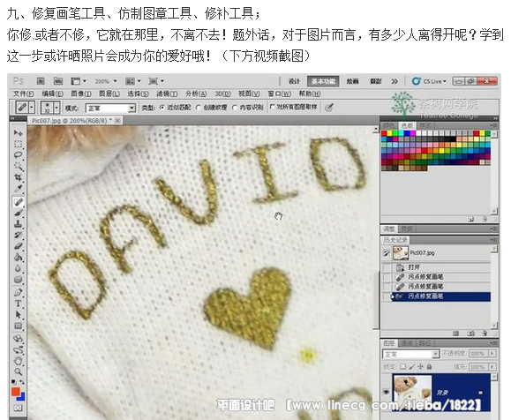
Task: Switch to the 基本功能 workspace
Action: 323,81
